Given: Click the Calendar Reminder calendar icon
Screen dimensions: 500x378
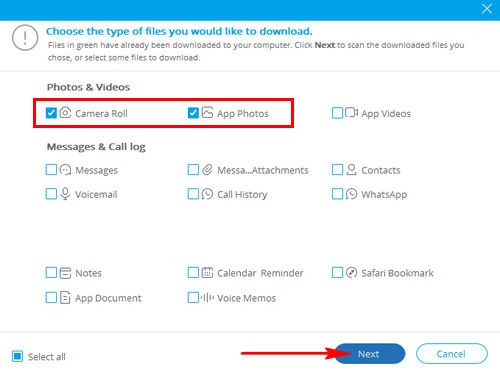Looking at the screenshot, I should point(207,273).
